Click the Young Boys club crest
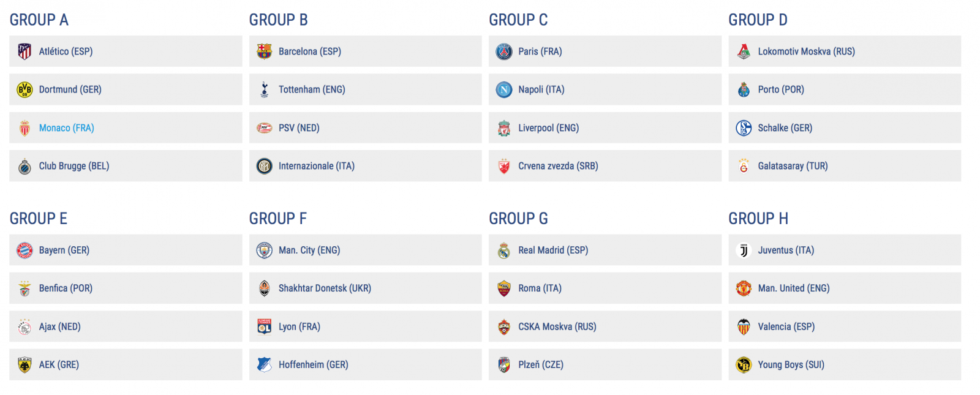This screenshot has height=395, width=980. [x=744, y=365]
